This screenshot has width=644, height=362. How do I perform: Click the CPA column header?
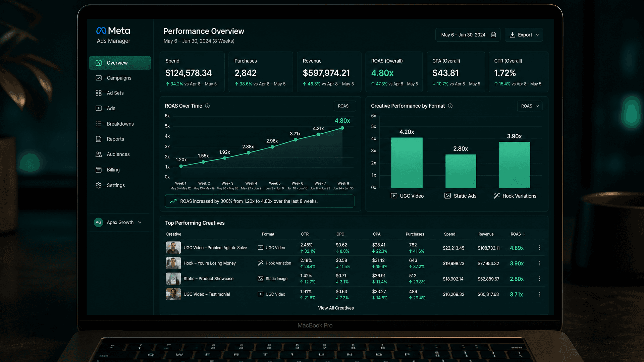coord(377,234)
